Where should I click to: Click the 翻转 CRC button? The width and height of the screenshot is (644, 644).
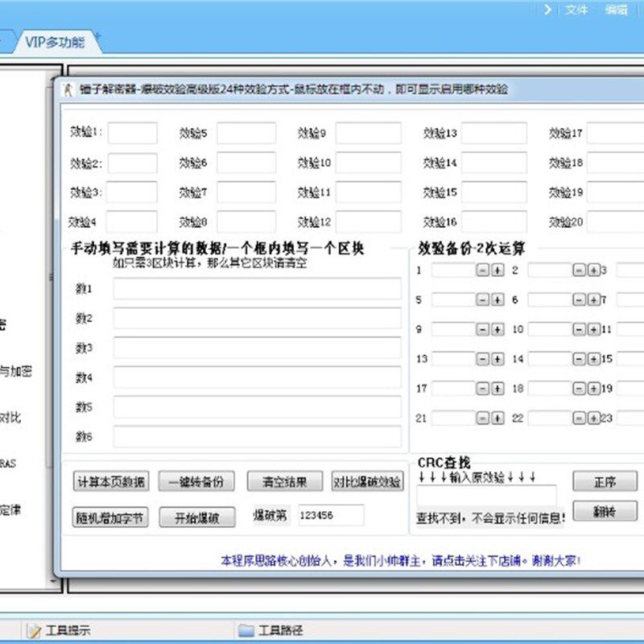[605, 511]
